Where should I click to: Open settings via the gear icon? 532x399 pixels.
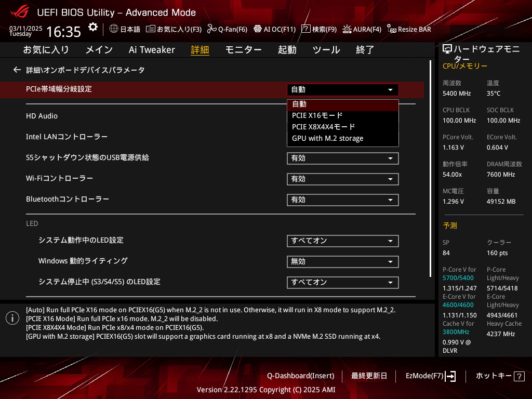[92, 27]
